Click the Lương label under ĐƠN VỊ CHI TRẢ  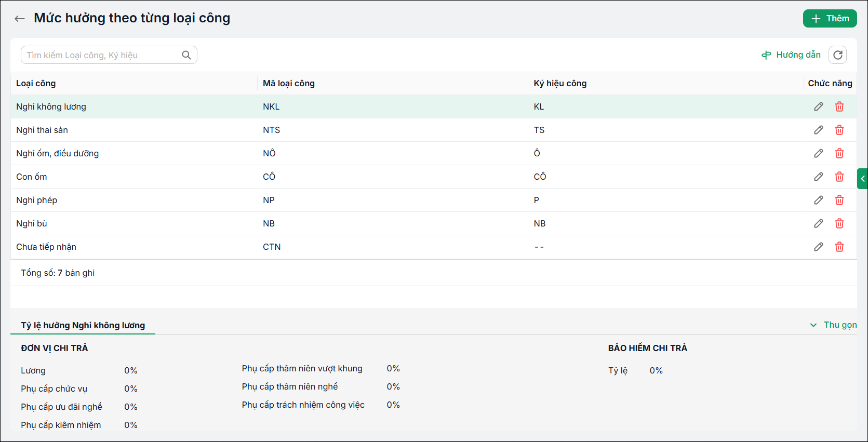tap(33, 370)
